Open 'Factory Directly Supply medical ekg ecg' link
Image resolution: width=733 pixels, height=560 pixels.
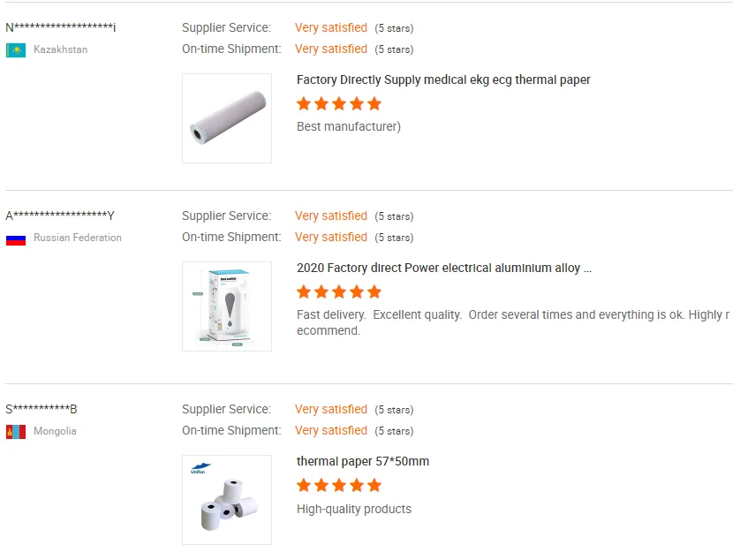[443, 79]
